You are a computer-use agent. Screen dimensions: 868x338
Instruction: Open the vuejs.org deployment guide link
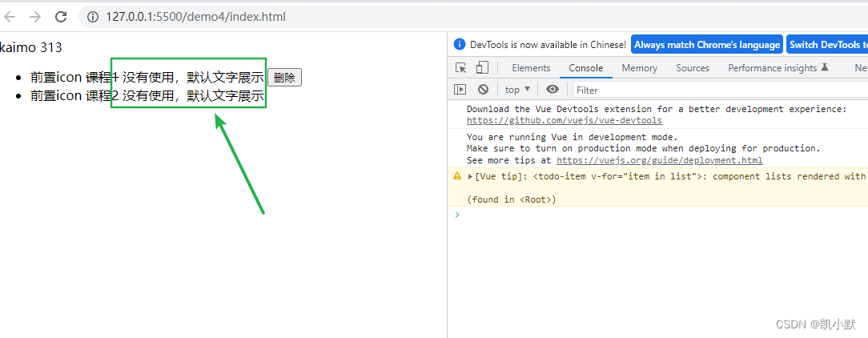tap(659, 161)
